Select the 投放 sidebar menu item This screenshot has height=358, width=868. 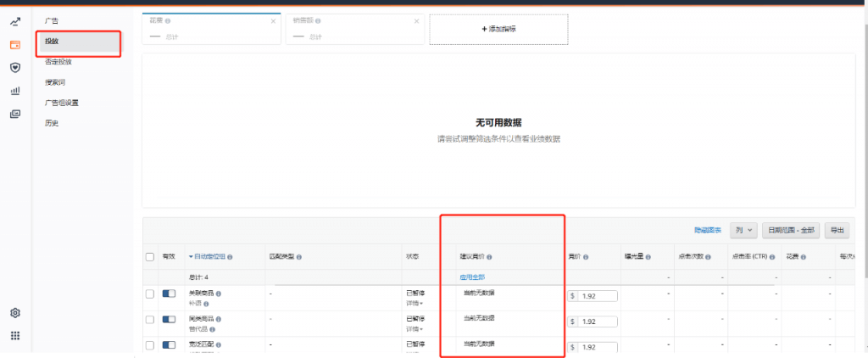[80, 42]
